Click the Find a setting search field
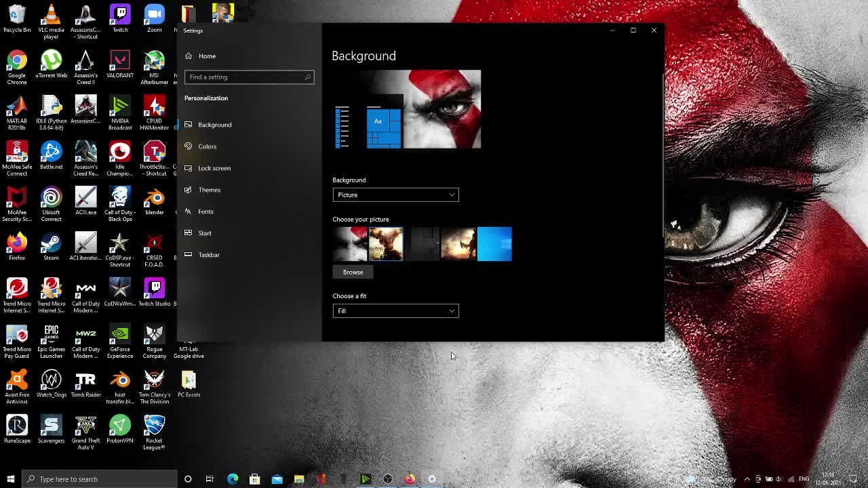This screenshot has height=488, width=868. tap(249, 77)
